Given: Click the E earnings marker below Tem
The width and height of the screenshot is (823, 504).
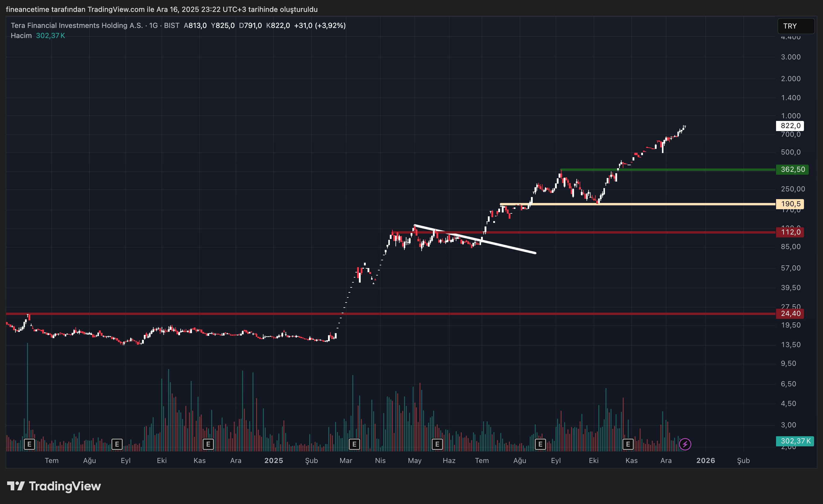Looking at the screenshot, I should pos(29,444).
